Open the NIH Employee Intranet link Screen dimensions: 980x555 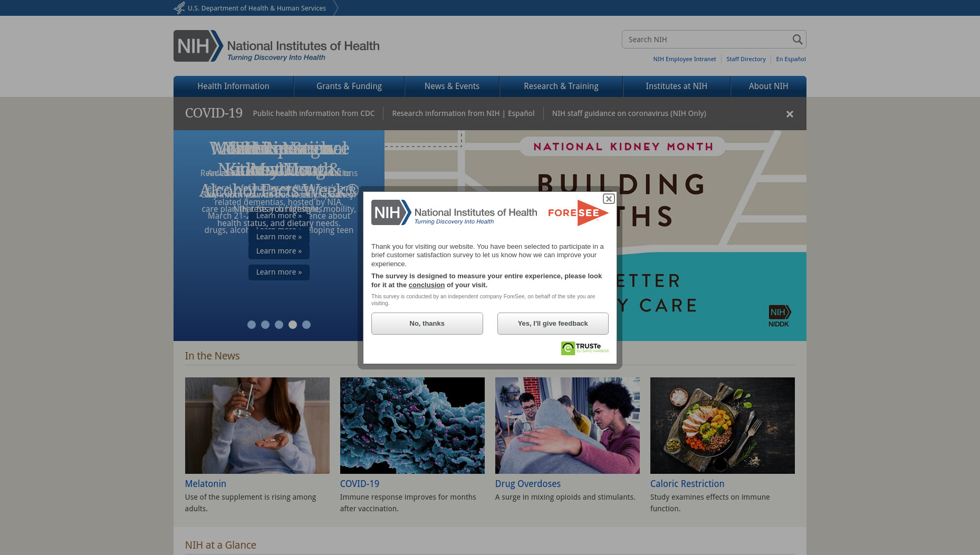pyautogui.click(x=685, y=59)
